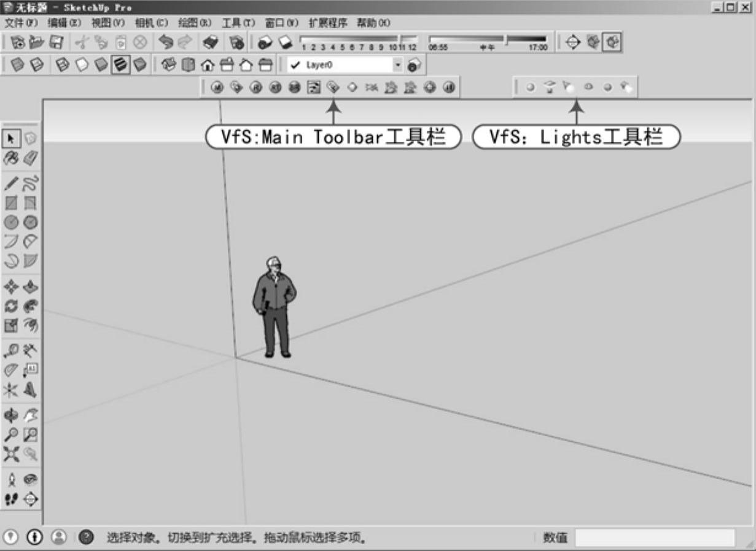Viewport: 756px width, 551px height.
Task: Toggle X-ray face style
Action: click(17, 64)
